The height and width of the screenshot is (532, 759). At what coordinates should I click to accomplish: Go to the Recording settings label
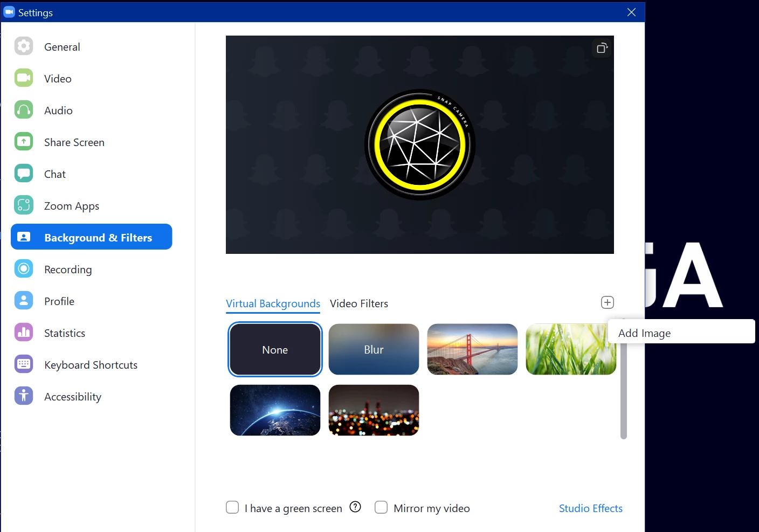point(68,270)
